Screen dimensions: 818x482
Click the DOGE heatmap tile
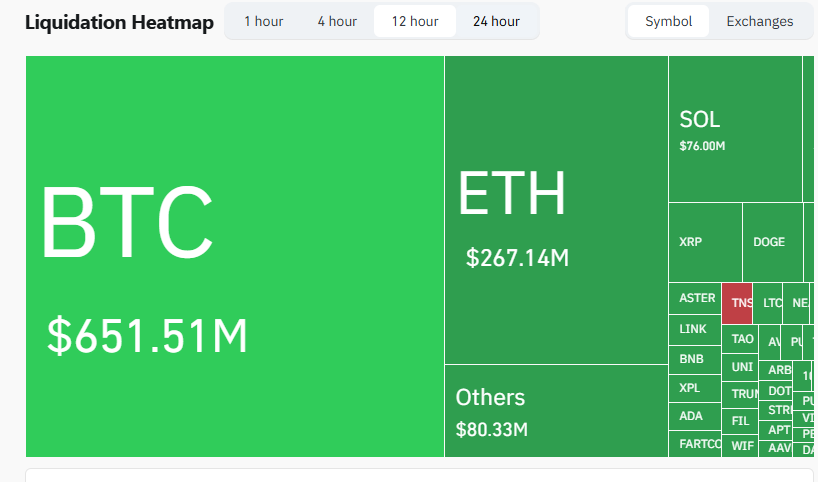[772, 242]
